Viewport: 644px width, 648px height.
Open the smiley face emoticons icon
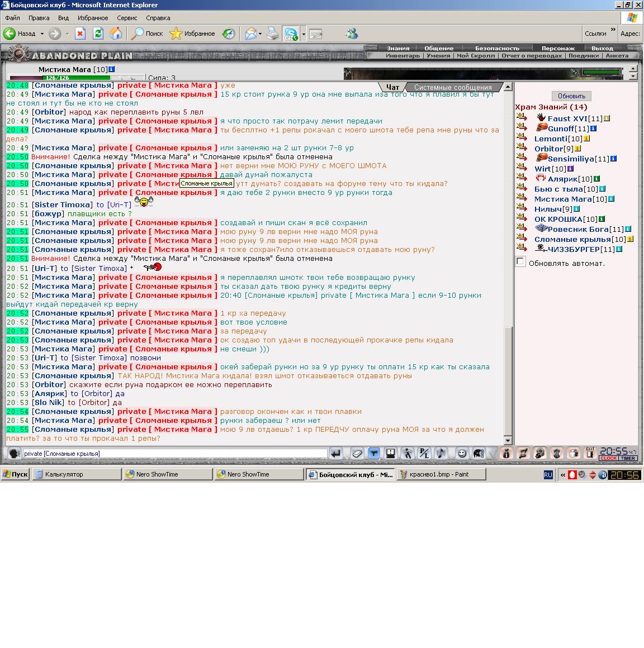[462, 454]
